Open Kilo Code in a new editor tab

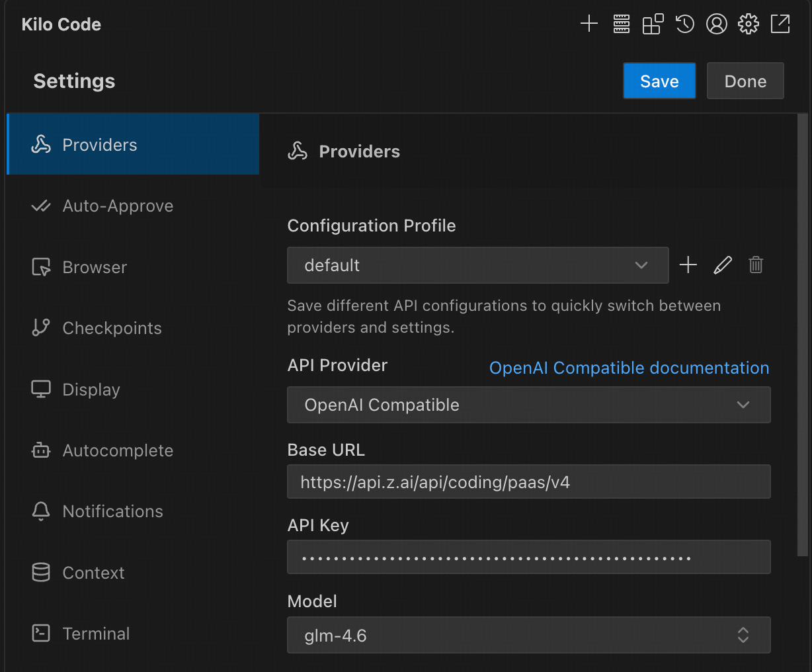pyautogui.click(x=780, y=24)
